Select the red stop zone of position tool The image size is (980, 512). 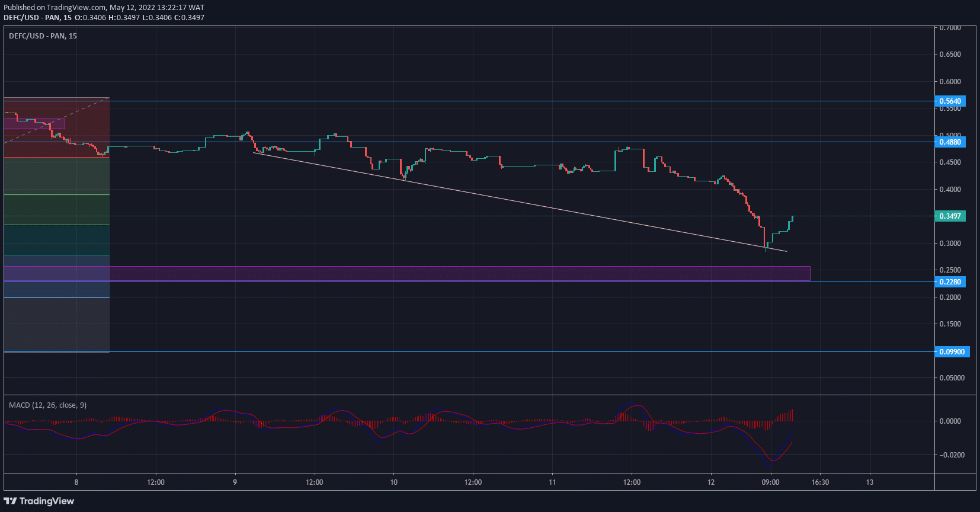[x=57, y=127]
